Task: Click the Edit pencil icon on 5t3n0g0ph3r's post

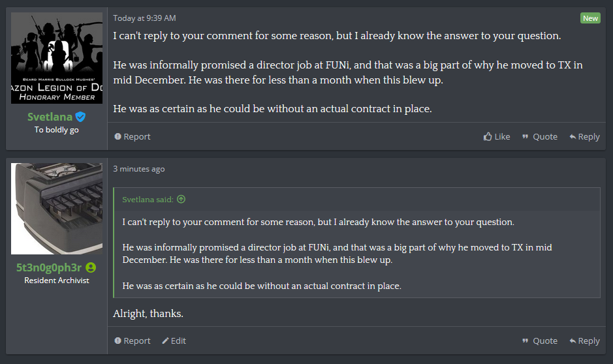Action: pyautogui.click(x=165, y=341)
